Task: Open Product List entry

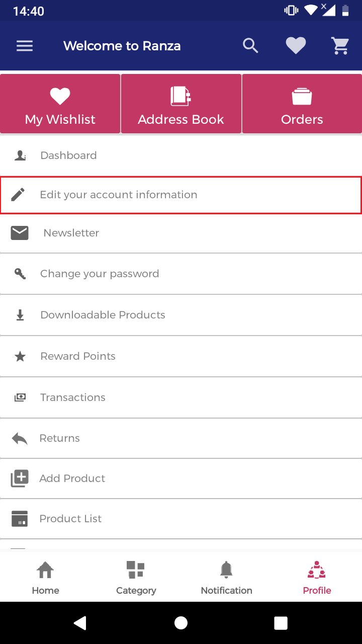Action: (181, 519)
